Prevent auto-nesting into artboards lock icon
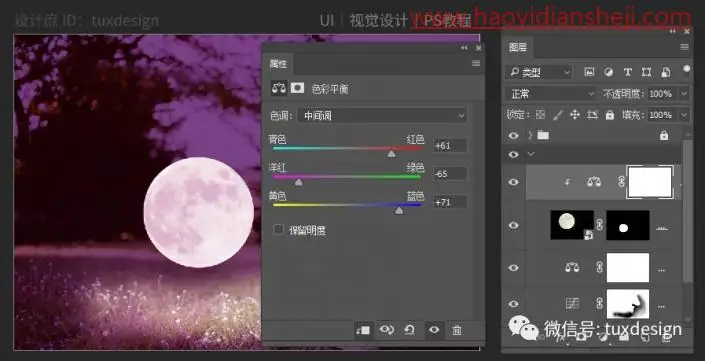 click(x=593, y=115)
